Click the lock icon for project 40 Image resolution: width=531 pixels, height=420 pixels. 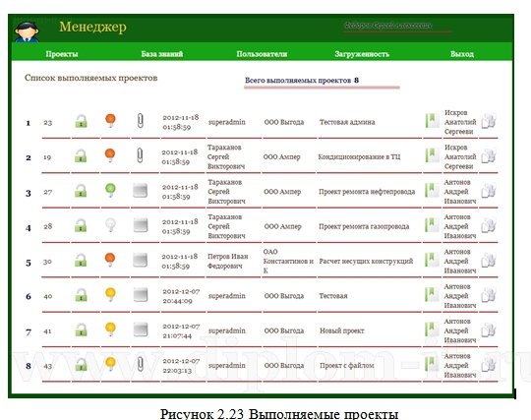coord(81,295)
